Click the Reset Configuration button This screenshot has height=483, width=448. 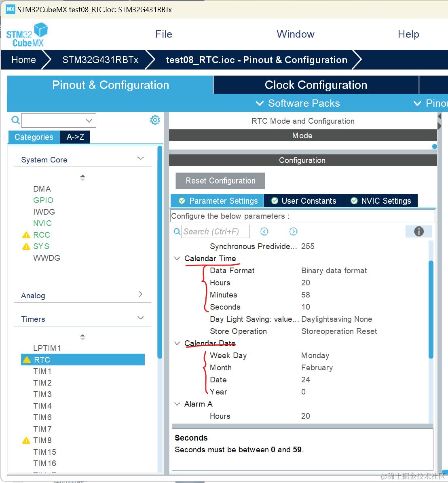(x=220, y=181)
